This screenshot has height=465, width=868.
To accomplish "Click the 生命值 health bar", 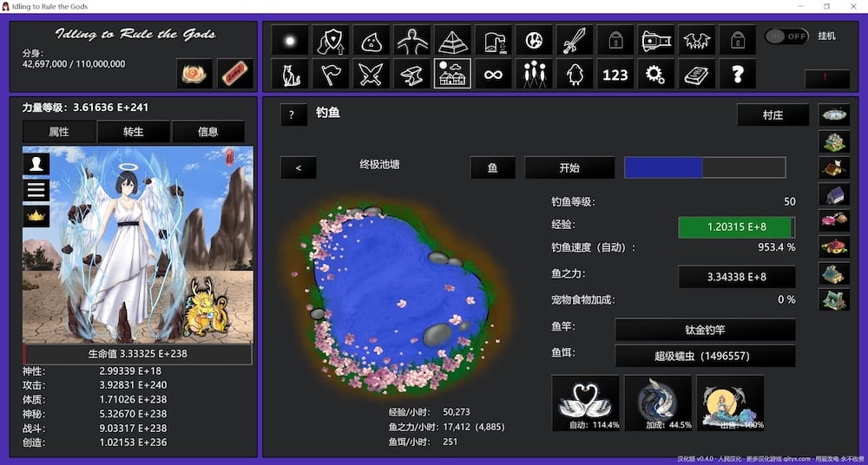I will coord(138,354).
